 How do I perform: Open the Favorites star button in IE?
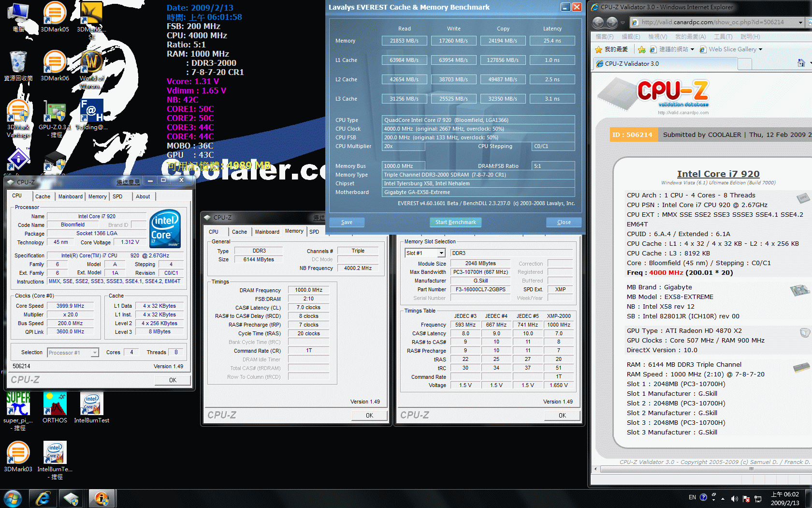pos(612,49)
